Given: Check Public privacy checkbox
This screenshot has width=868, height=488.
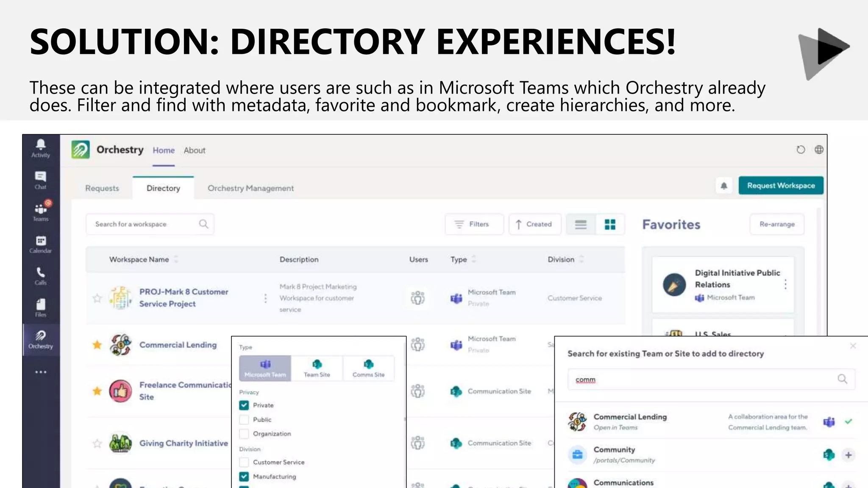Looking at the screenshot, I should [x=244, y=420].
